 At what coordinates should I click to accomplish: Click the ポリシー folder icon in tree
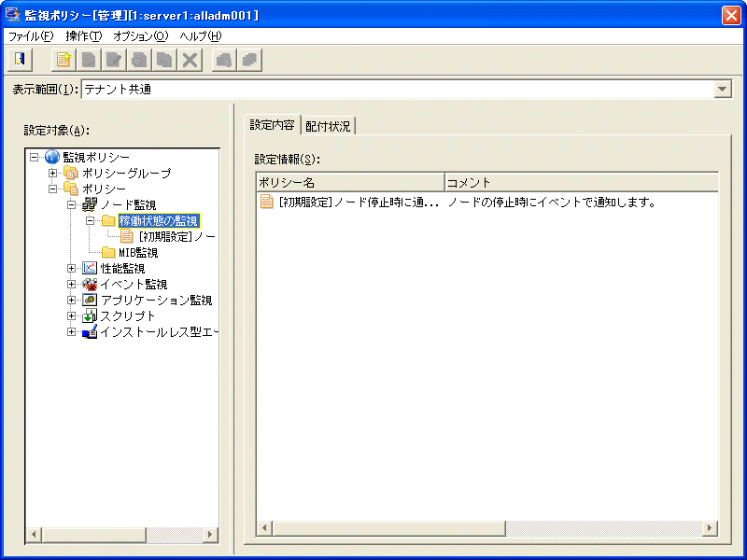(71, 189)
